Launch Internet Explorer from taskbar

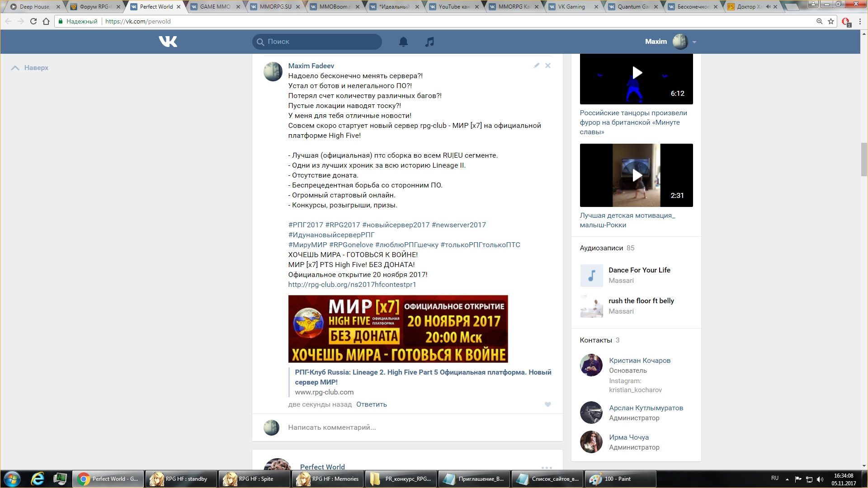pos(37,479)
